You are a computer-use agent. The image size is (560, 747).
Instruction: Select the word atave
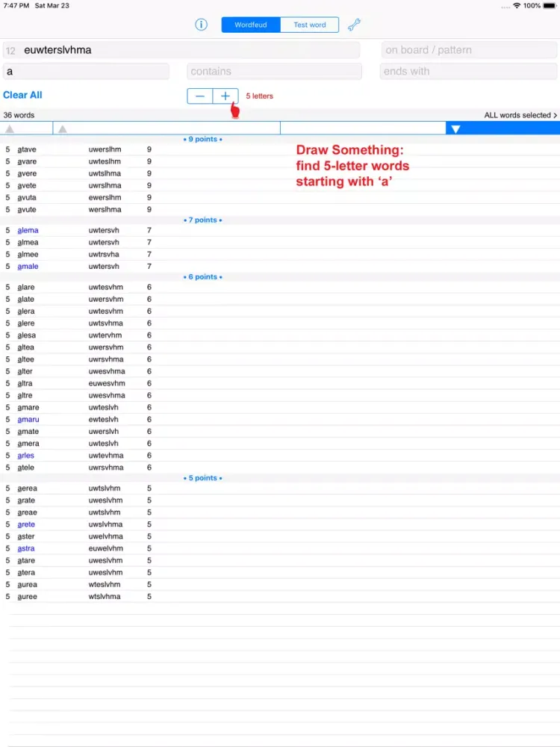point(27,149)
